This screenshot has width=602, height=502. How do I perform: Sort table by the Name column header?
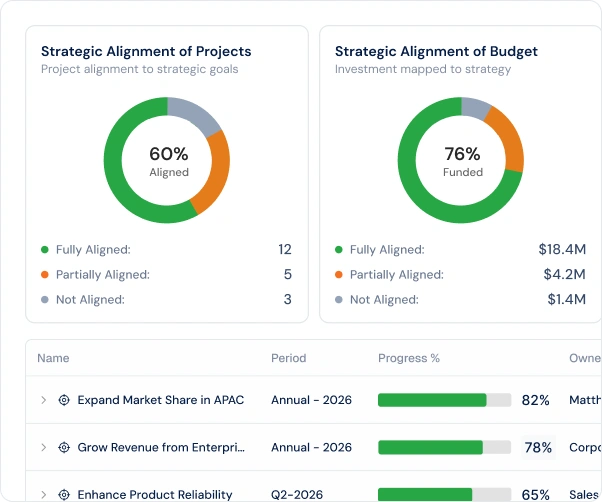point(53,358)
